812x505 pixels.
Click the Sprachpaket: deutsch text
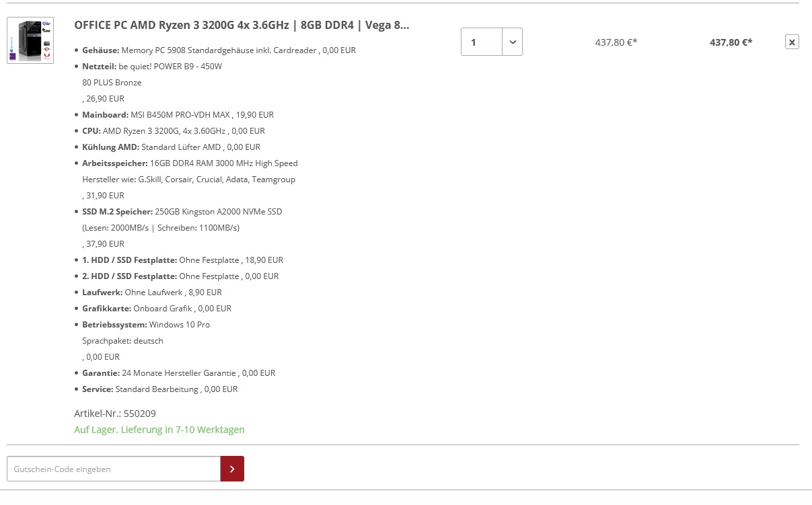click(122, 341)
